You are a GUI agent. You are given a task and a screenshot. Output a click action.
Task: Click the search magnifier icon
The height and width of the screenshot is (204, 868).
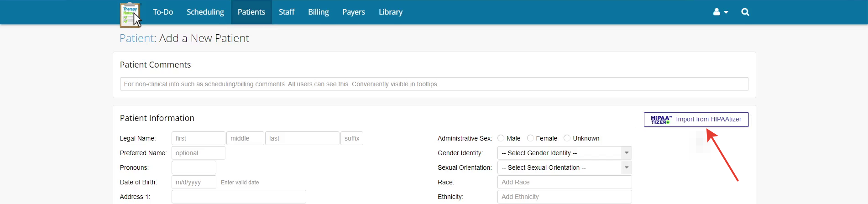pos(745,12)
